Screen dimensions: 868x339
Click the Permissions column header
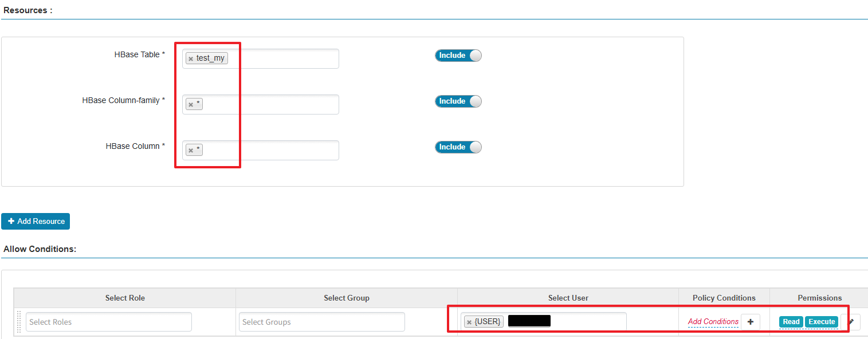click(820, 298)
